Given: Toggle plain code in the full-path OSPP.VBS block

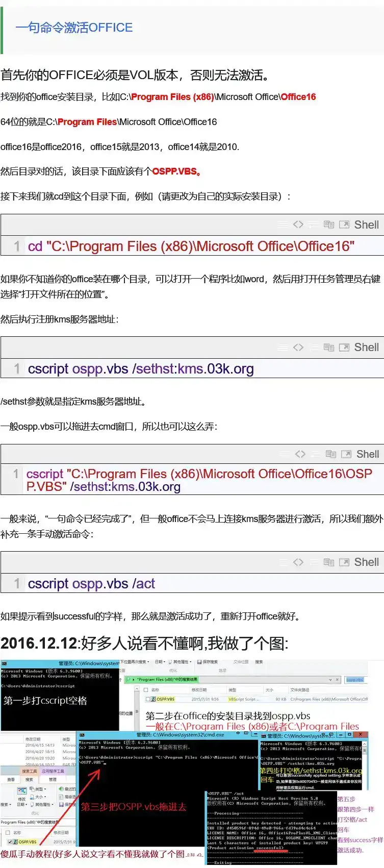Looking at the screenshot, I should [x=300, y=454].
